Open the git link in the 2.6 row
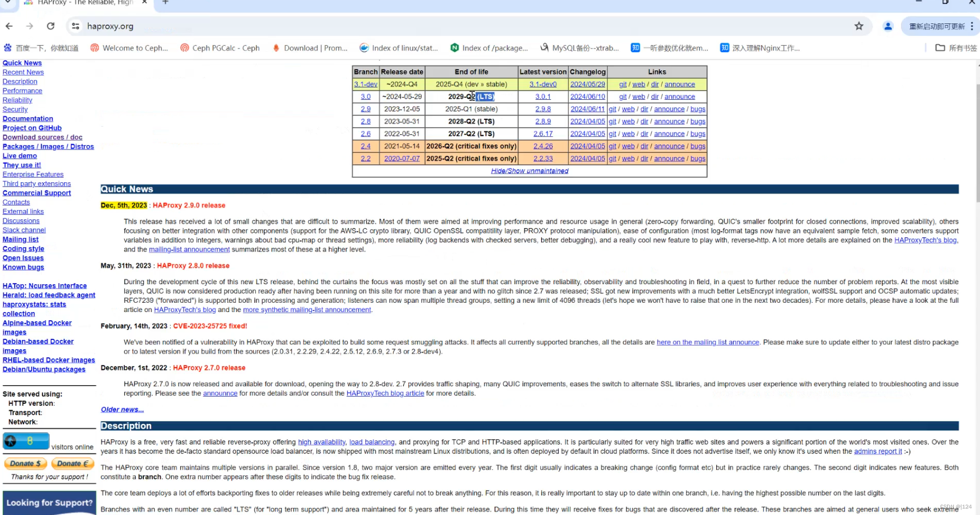Viewport: 980px width, 515px height. (x=613, y=134)
